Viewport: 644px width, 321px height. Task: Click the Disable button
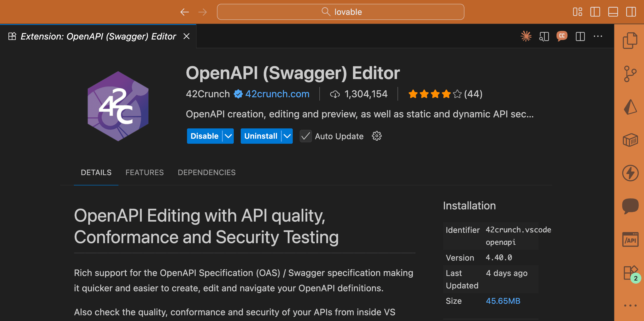[205, 136]
